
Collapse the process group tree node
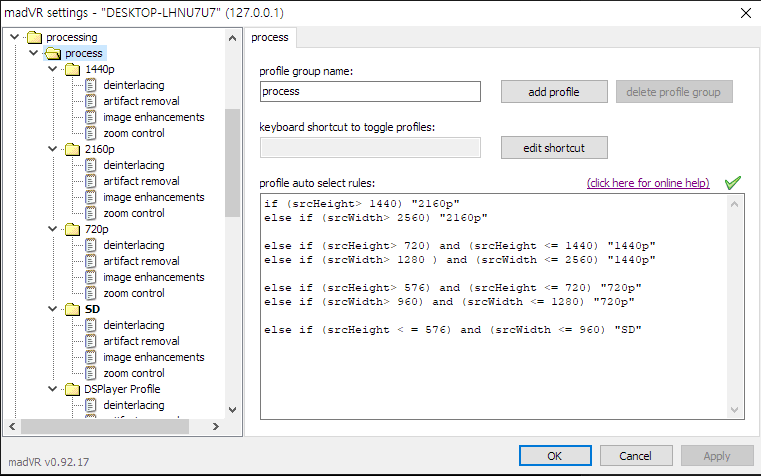tap(32, 53)
